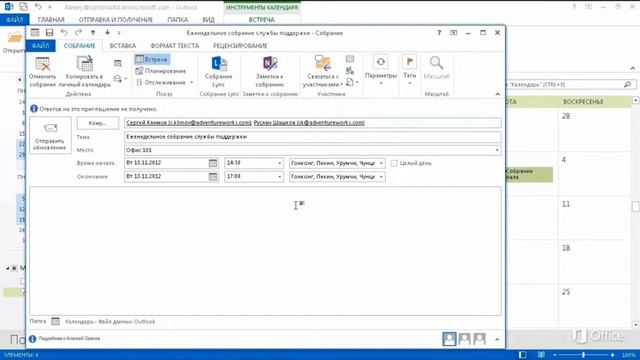
Task: Open main Outlook ПАПКА tab
Action: pos(178,20)
